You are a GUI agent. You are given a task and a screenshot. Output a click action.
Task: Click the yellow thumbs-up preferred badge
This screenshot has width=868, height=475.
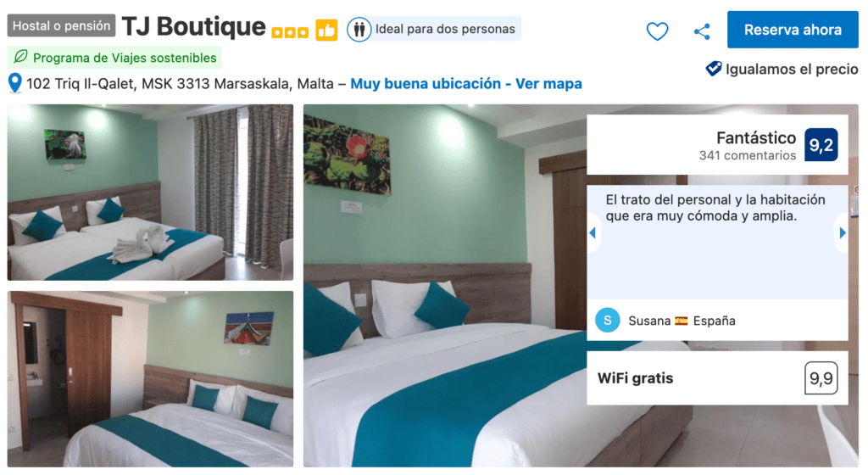[326, 30]
